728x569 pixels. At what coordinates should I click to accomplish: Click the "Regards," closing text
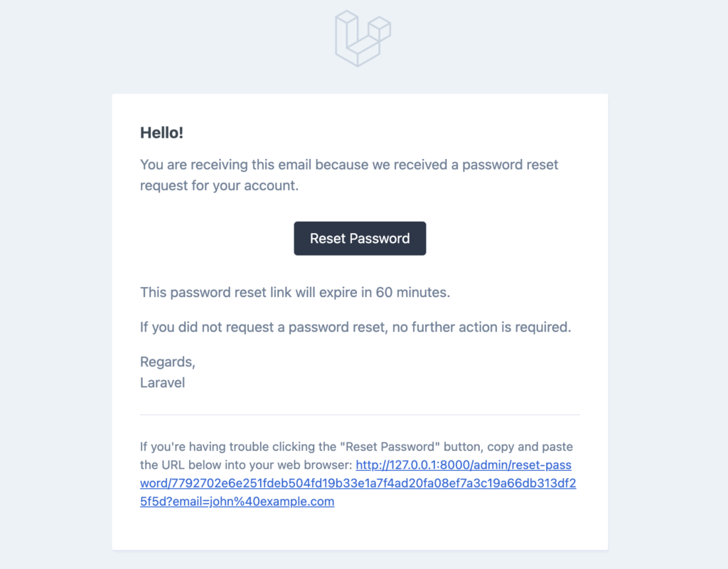[x=168, y=362]
